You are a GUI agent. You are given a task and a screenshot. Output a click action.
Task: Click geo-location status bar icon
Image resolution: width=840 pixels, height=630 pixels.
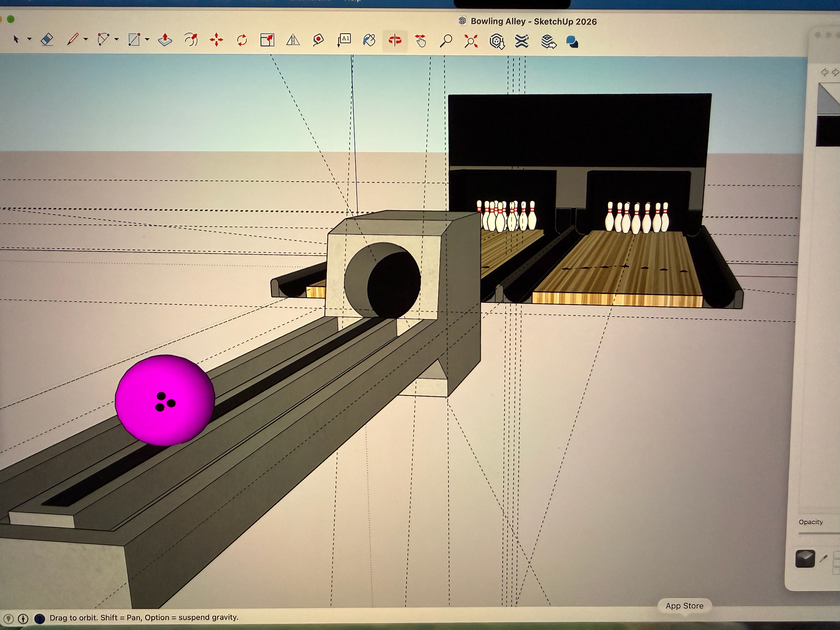8,619
